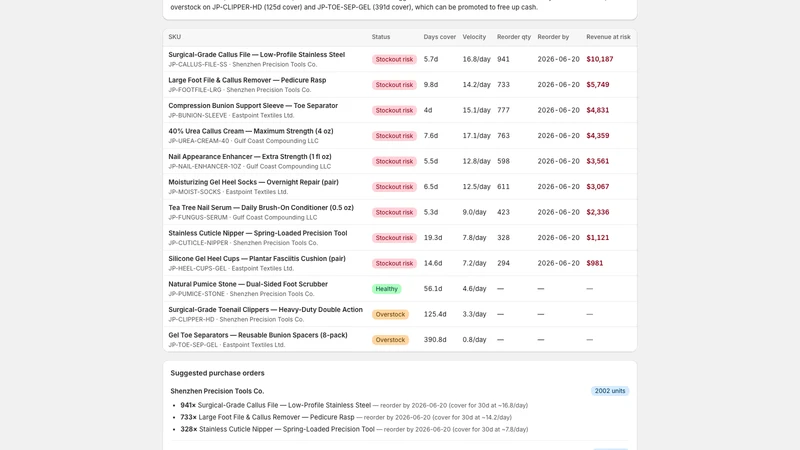
Task: Click the Status column header
Action: coord(381,37)
